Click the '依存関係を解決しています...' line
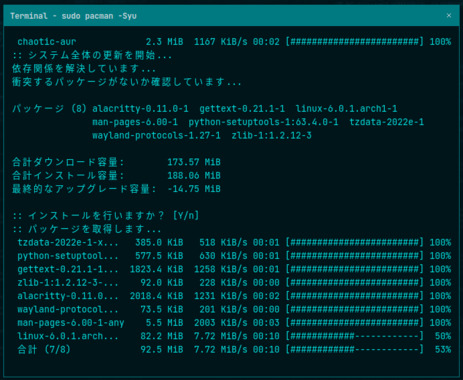Image resolution: width=463 pixels, height=380 pixels. [84, 69]
